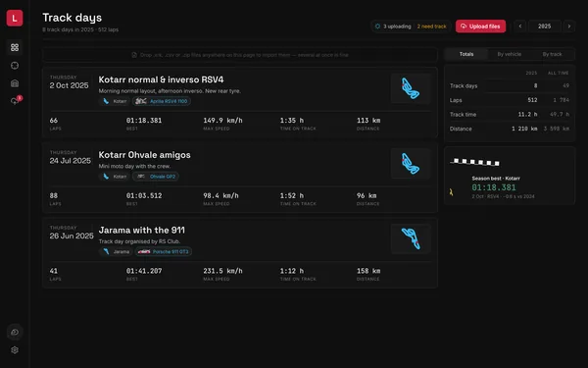Click the Track days page heading
This screenshot has height=368, width=588.
72,18
